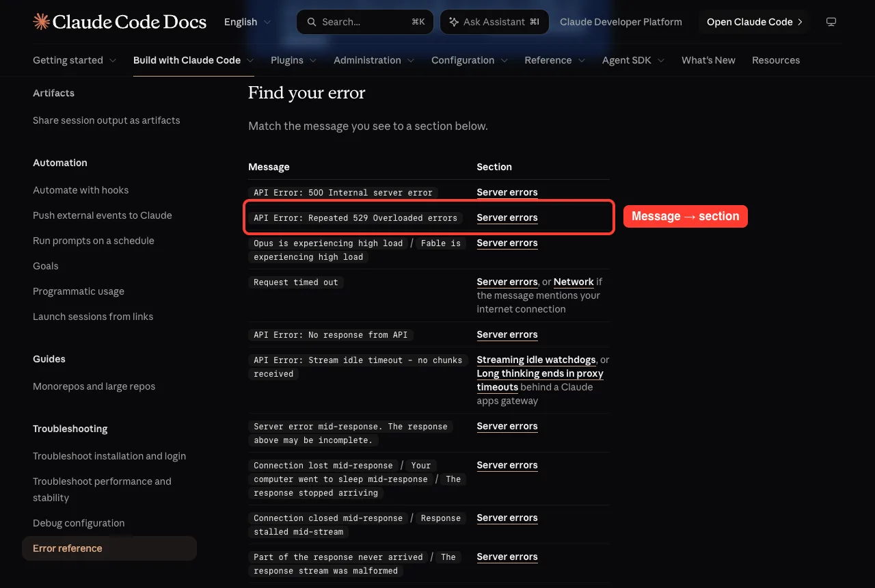Open Server errors for Connection lost mid-response
This screenshot has width=875, height=588.
click(507, 465)
